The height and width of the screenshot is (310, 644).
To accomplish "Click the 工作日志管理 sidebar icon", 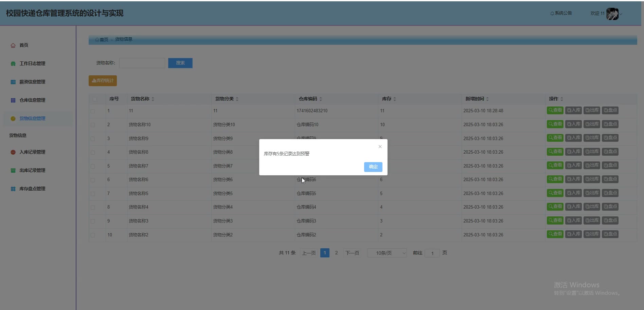I will [x=13, y=64].
